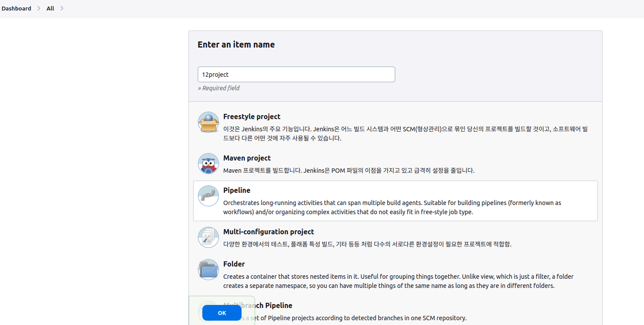Select the Freestyle project title
The height and width of the screenshot is (325, 644).
coord(252,116)
